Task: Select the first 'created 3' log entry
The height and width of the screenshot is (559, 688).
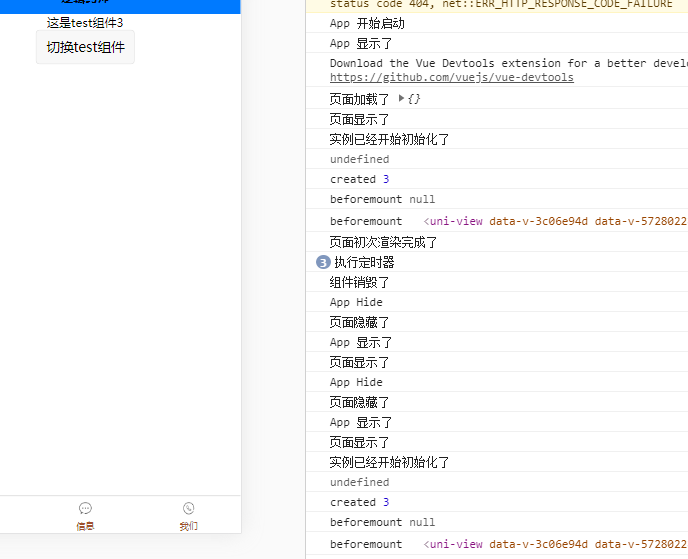Action: pos(497,179)
